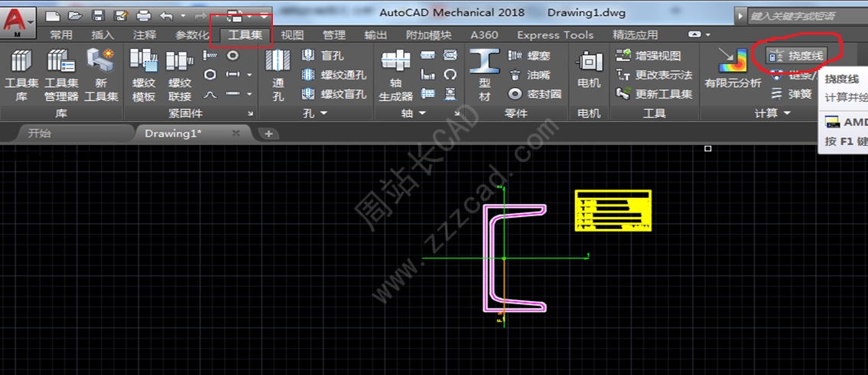The image size is (868, 375).
Task: Open the 电机 motor tool
Action: [589, 71]
